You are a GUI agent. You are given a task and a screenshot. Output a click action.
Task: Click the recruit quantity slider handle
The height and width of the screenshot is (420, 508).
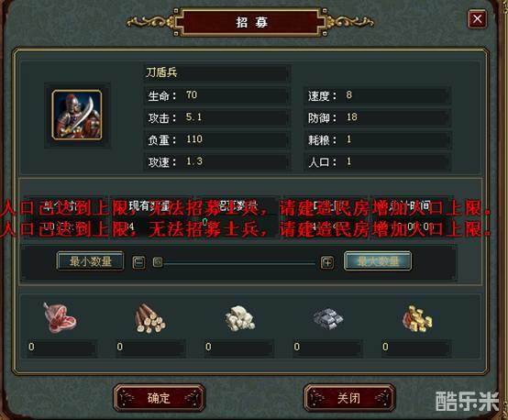[158, 262]
